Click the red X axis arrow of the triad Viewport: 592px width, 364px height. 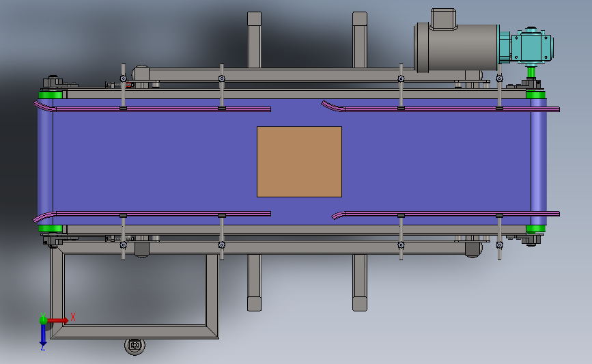[59, 320]
